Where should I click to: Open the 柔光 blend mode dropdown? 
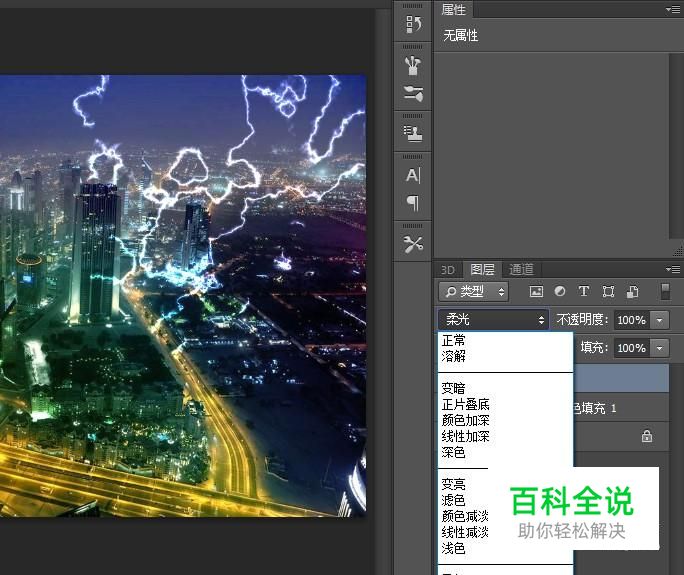point(493,320)
